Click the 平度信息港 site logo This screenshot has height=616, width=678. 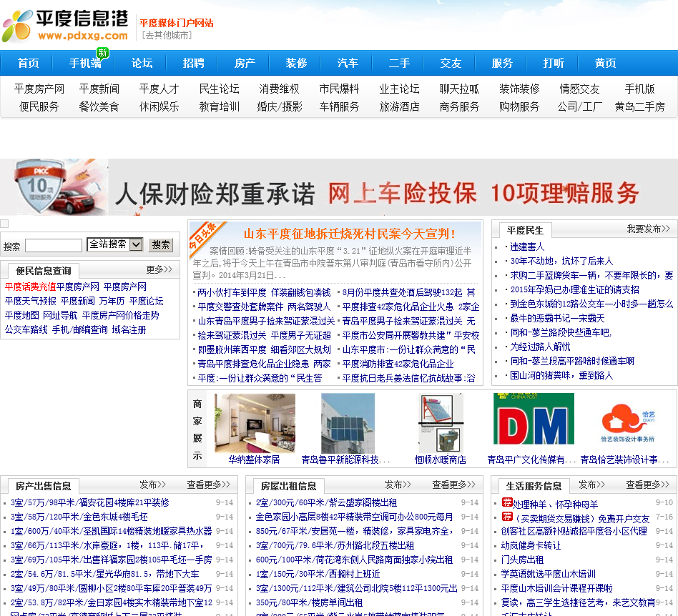pos(66,26)
